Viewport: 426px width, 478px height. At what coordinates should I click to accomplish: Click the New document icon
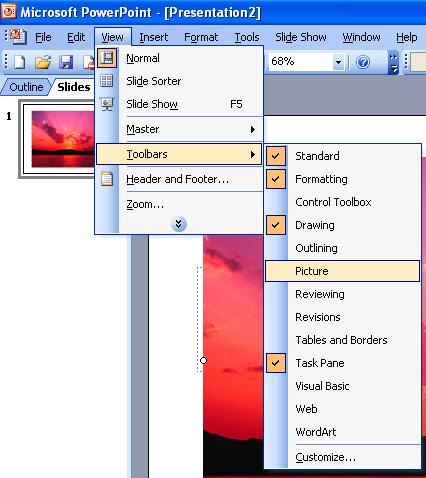(19, 62)
